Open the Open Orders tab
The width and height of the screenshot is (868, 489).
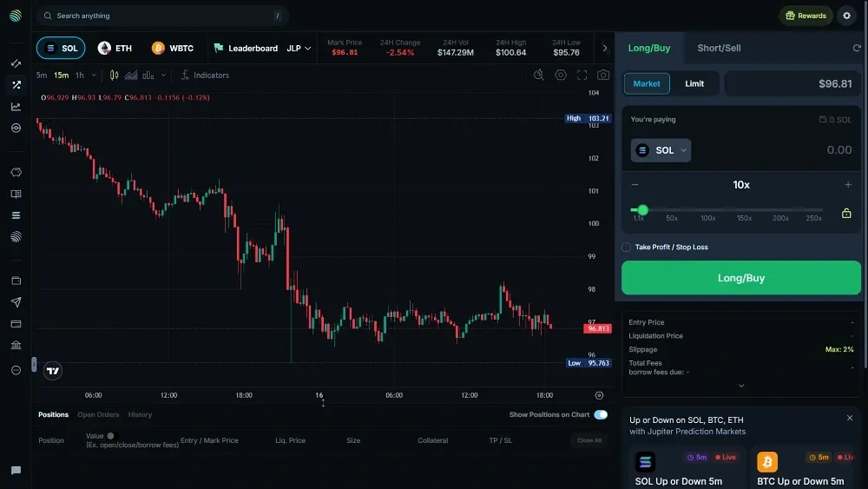[98, 415]
